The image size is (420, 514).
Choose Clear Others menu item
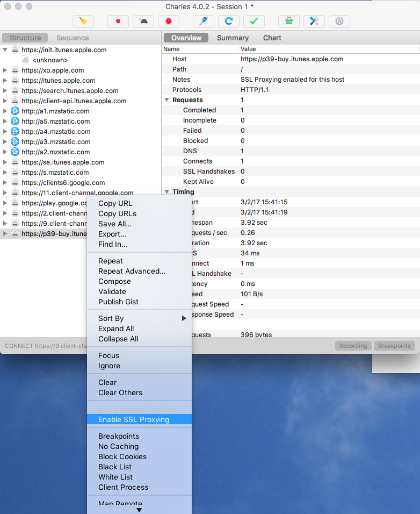tap(139, 392)
